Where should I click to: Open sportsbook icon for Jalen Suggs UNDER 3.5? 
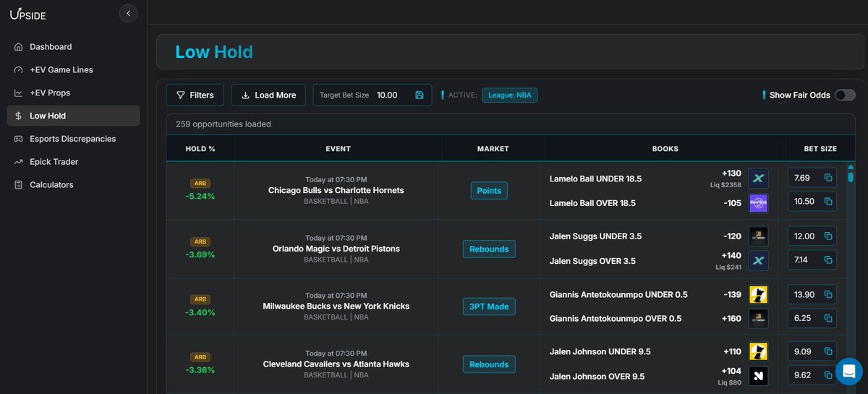758,236
